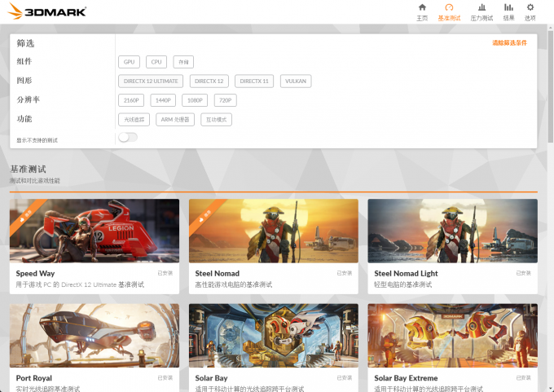Click installed status on Steel Nomad Light

(x=523, y=273)
